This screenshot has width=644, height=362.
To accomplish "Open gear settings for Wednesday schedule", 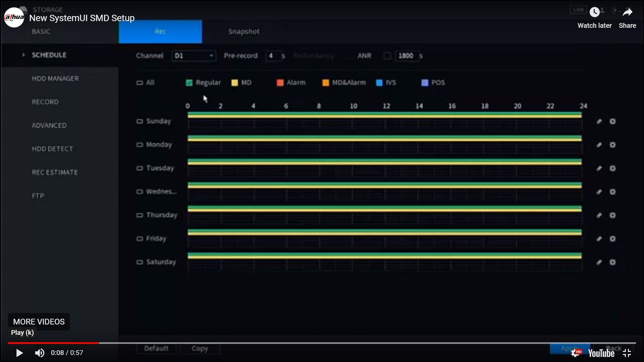I will pyautogui.click(x=613, y=192).
